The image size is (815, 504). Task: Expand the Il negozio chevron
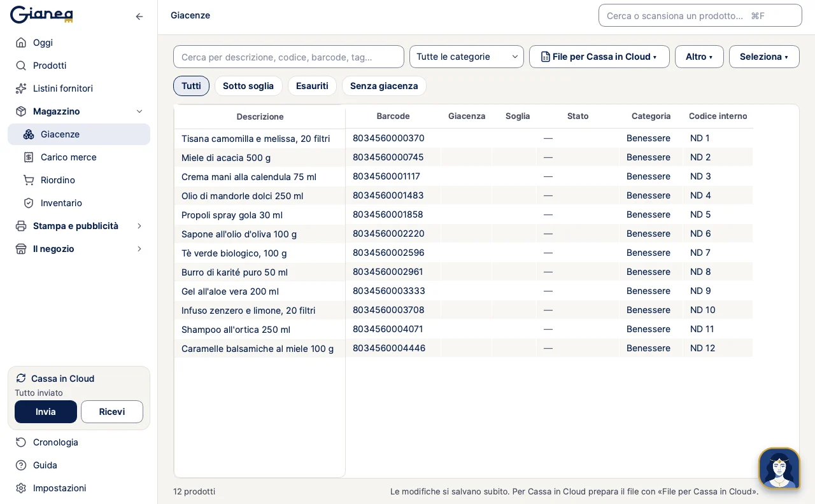tap(139, 249)
